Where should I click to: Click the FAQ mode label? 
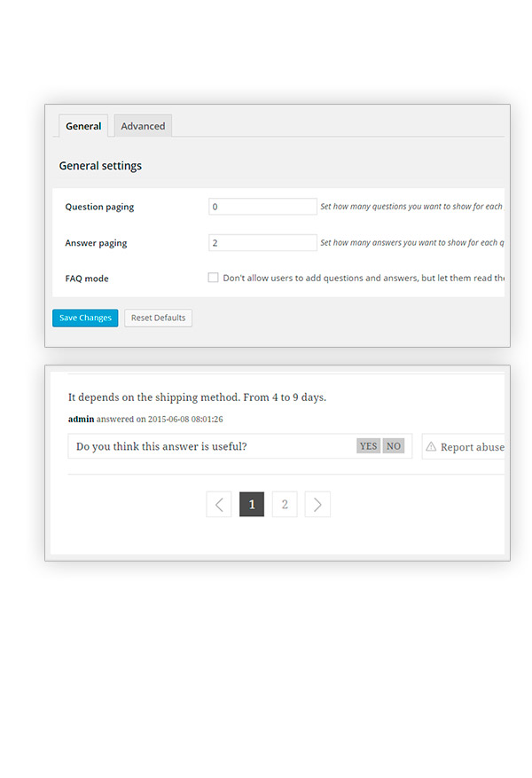(x=87, y=279)
